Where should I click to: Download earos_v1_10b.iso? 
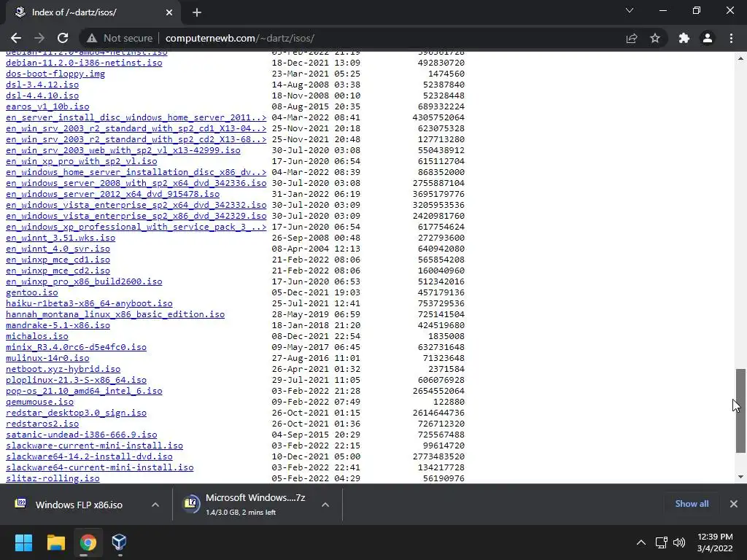coord(47,106)
